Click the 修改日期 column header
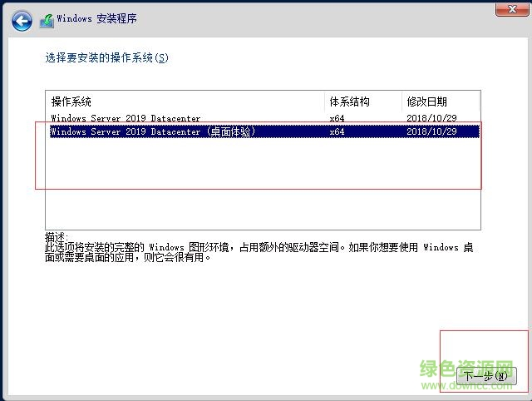Screen dimensions: 532x401 [426, 101]
